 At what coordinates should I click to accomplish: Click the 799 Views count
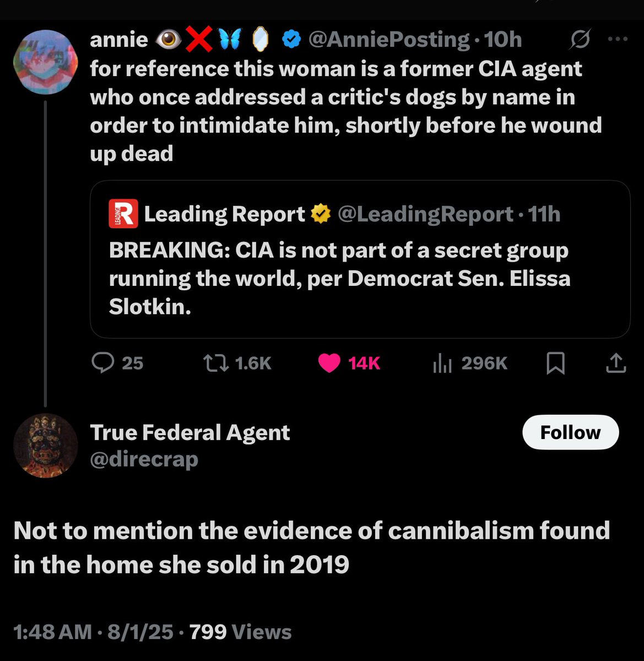click(240, 632)
